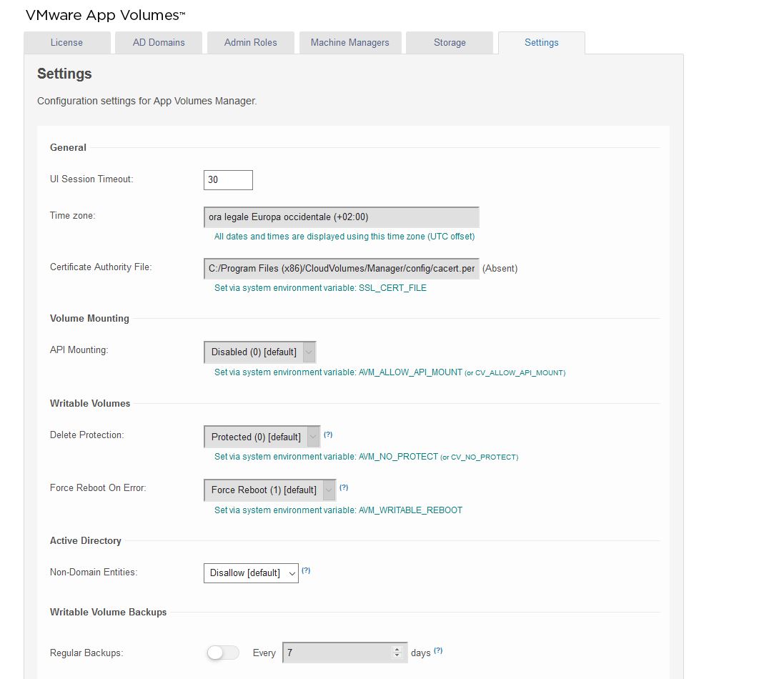Viewport: 784px width, 679px height.
Task: Click the UI Session Timeout field
Action: tap(228, 180)
